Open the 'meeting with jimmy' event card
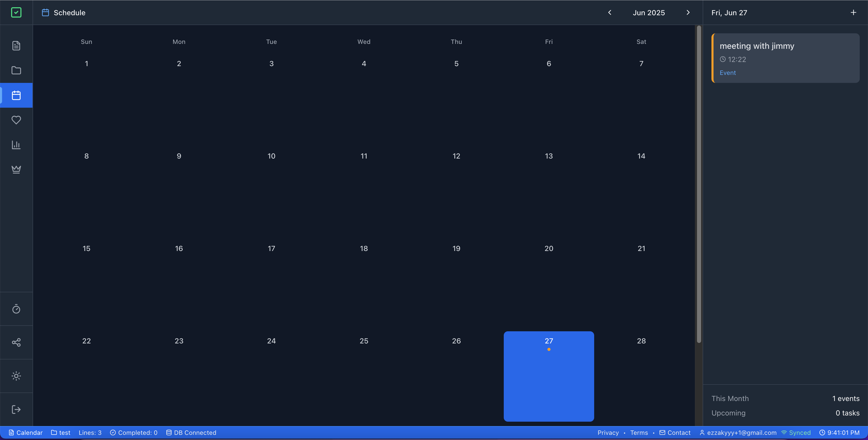This screenshot has height=440, width=868. 785,58
